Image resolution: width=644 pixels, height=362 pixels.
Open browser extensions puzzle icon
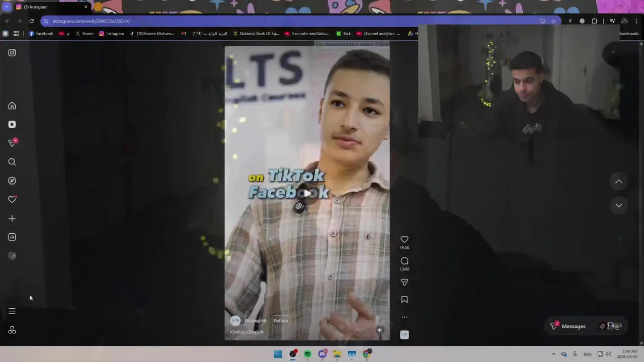click(595, 21)
